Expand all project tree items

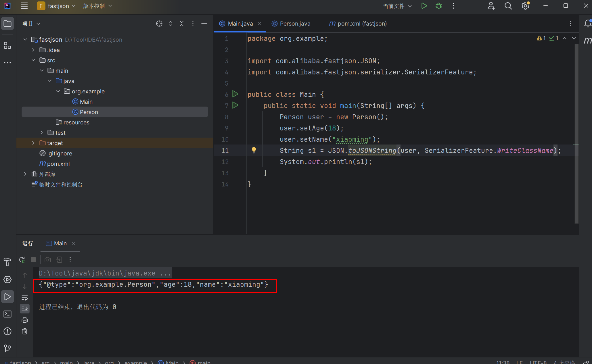[170, 24]
